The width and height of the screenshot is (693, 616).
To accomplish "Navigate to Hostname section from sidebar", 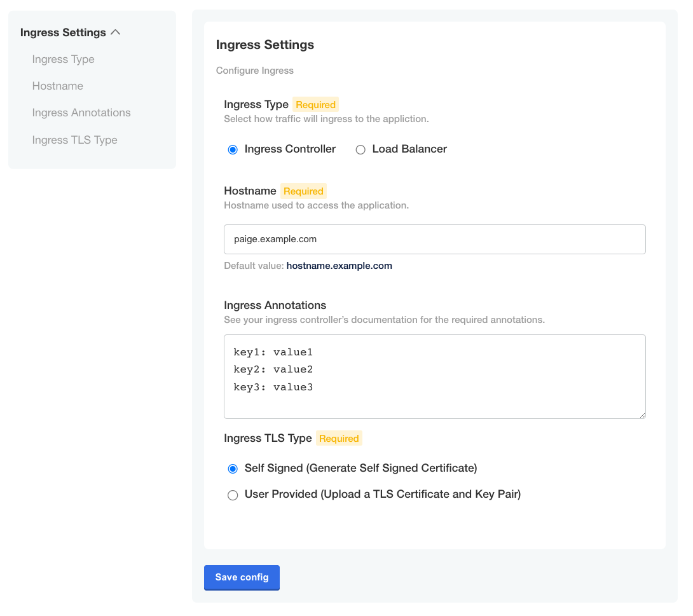I will click(x=57, y=86).
